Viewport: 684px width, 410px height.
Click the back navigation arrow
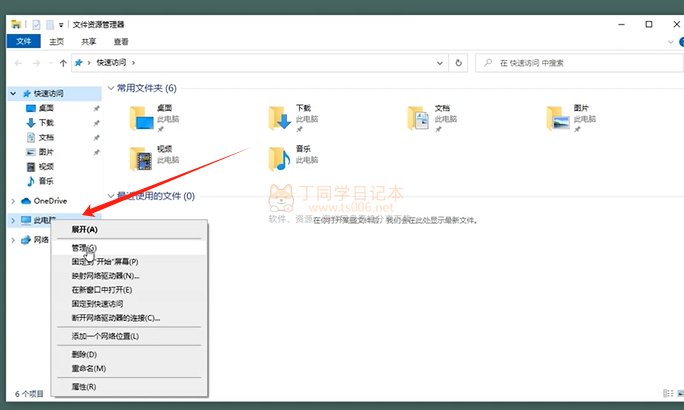tap(18, 63)
